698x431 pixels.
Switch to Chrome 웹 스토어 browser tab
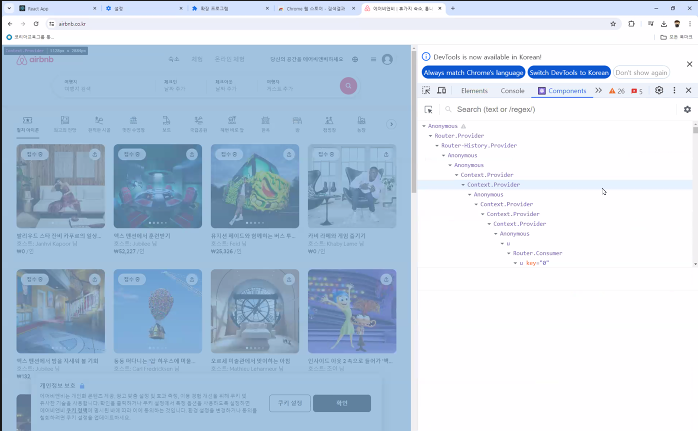316,8
